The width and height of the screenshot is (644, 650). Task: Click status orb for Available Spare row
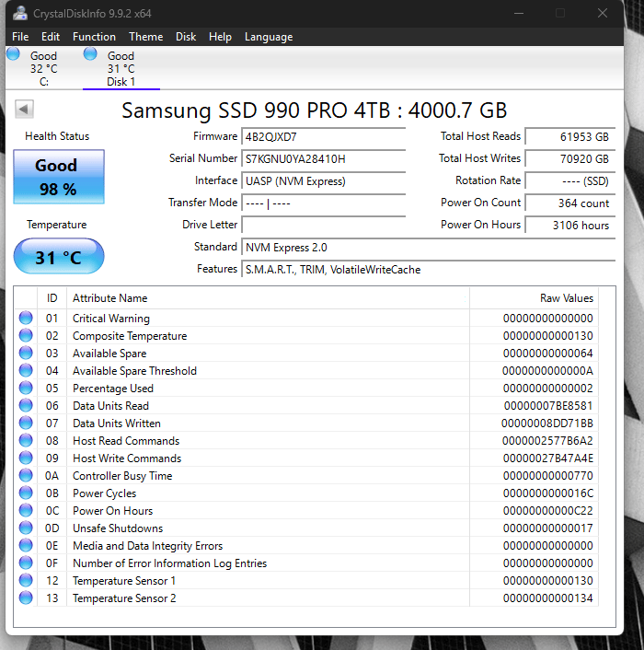pyautogui.click(x=26, y=353)
